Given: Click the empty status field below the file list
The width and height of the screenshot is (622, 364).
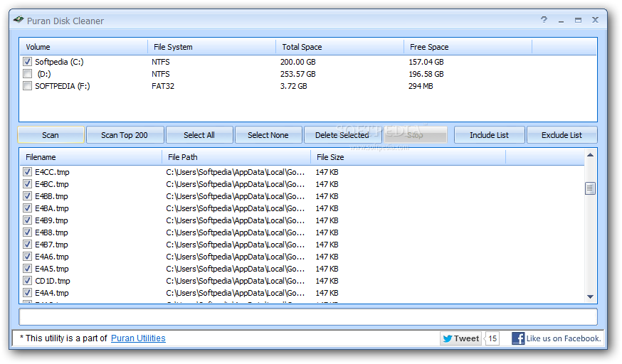Looking at the screenshot, I should coord(308,317).
